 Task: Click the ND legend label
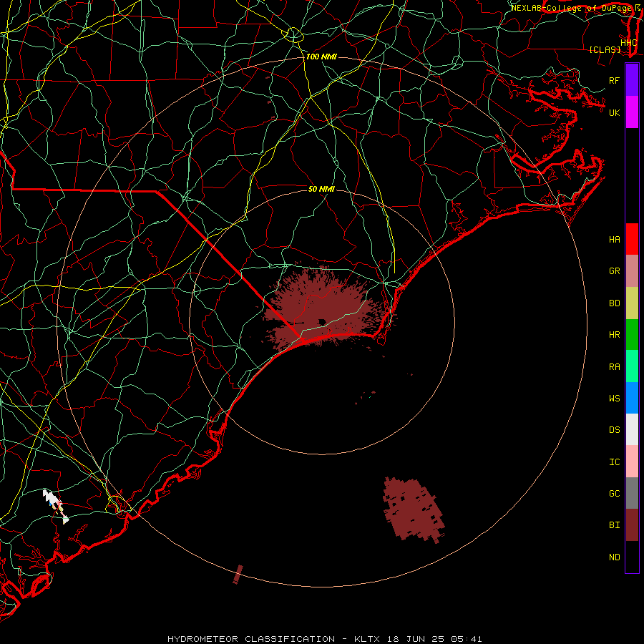coord(614,557)
